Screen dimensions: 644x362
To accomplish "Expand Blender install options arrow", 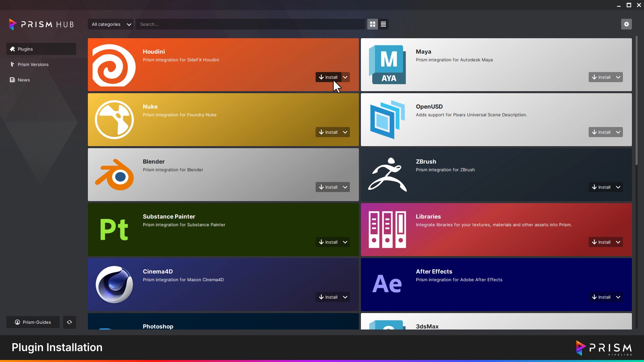I will tap(345, 187).
